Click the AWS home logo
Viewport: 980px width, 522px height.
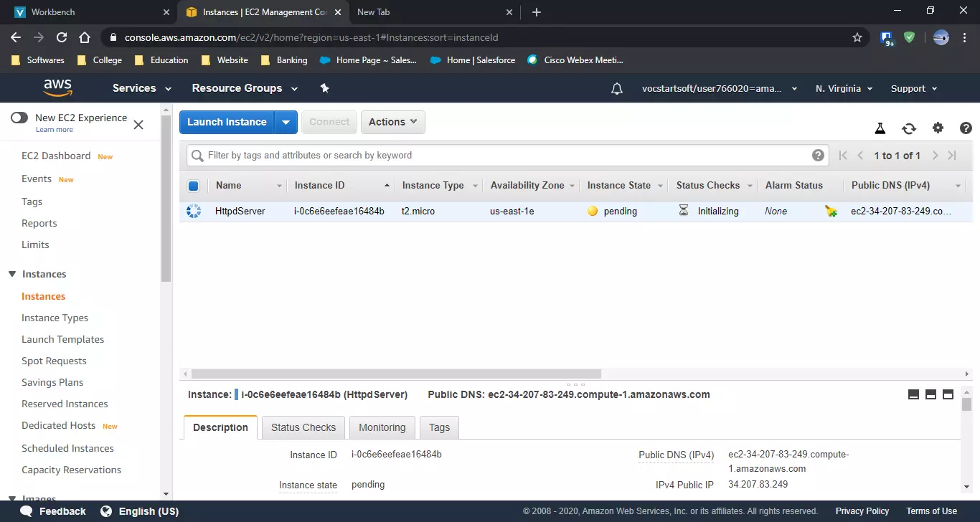[57, 87]
